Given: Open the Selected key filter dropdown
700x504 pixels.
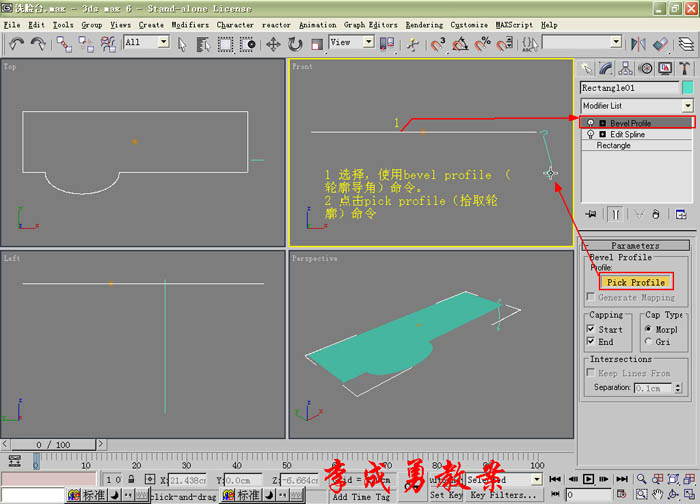Looking at the screenshot, I should pos(536,479).
